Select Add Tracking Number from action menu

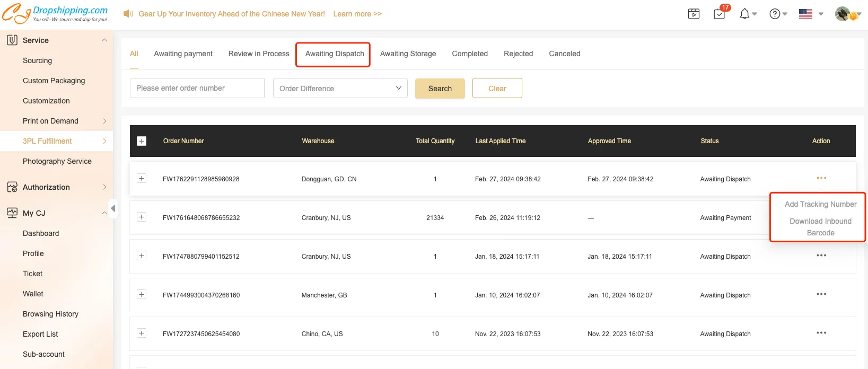pos(820,204)
